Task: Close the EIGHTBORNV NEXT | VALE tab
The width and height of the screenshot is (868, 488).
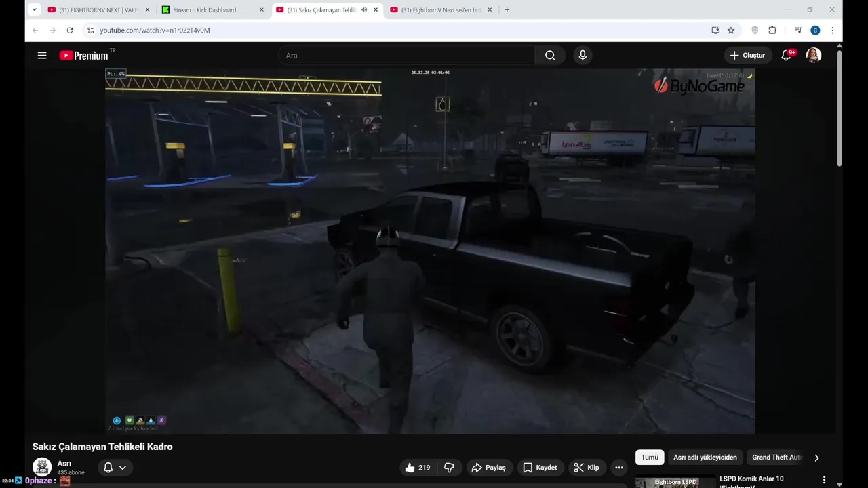Action: [x=147, y=9]
